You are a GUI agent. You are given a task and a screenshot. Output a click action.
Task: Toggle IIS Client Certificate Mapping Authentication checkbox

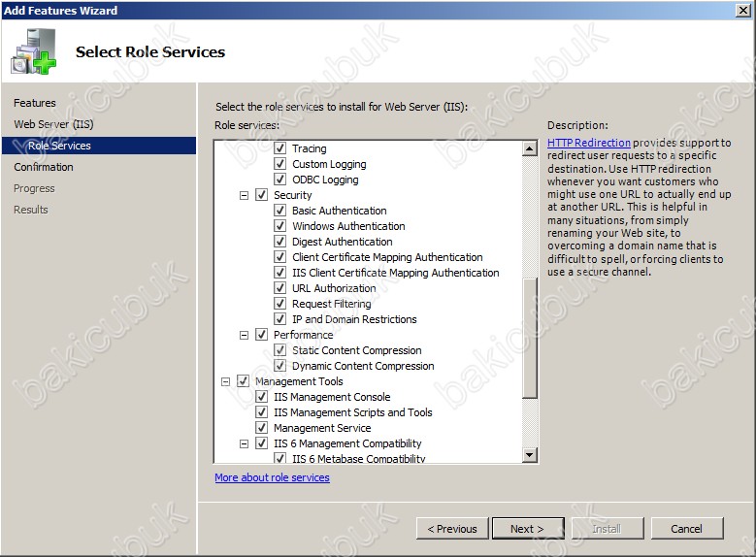[279, 272]
